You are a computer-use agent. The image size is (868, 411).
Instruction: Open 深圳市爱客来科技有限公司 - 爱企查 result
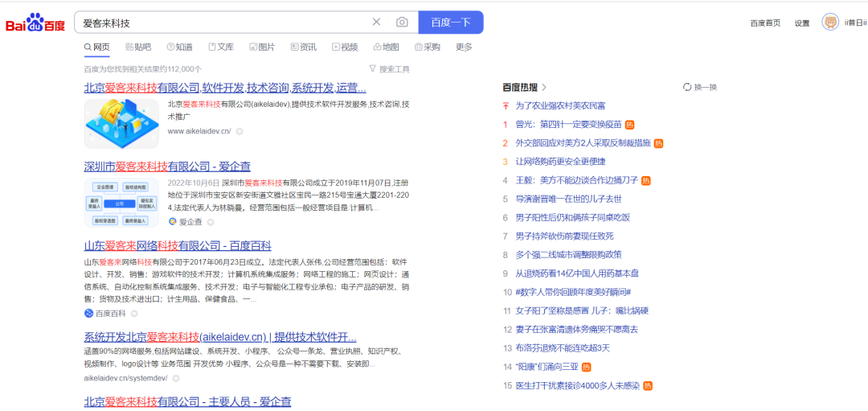click(167, 166)
